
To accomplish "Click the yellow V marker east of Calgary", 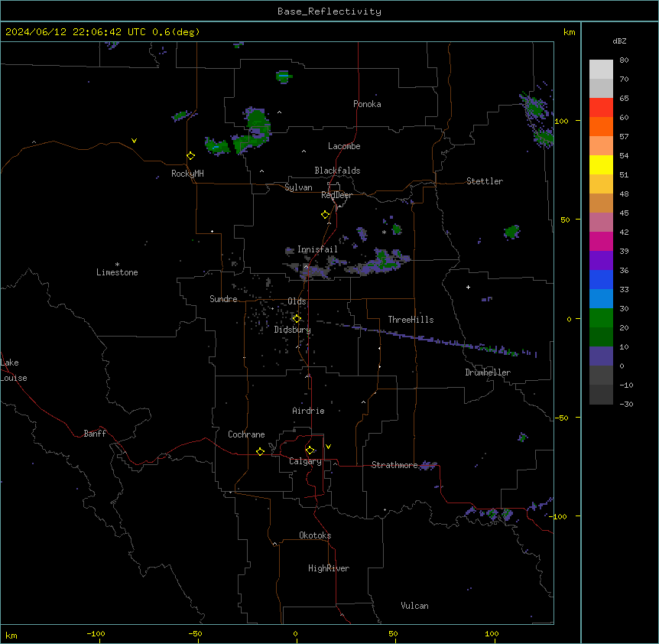I will point(328,447).
